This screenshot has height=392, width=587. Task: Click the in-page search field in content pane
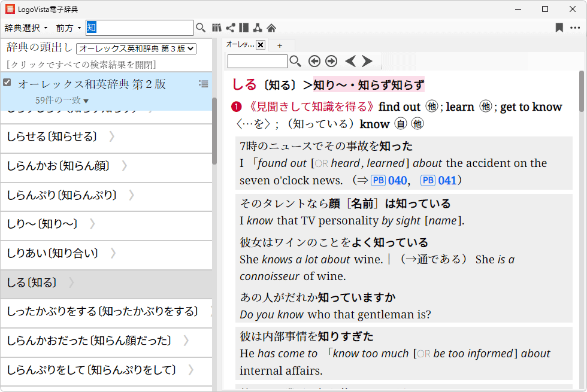(x=257, y=61)
